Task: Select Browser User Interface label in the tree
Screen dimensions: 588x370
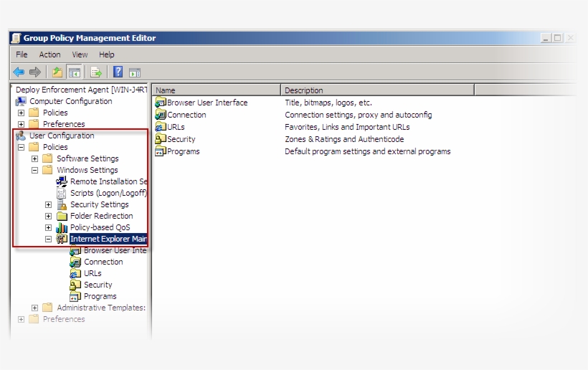Action: point(115,250)
